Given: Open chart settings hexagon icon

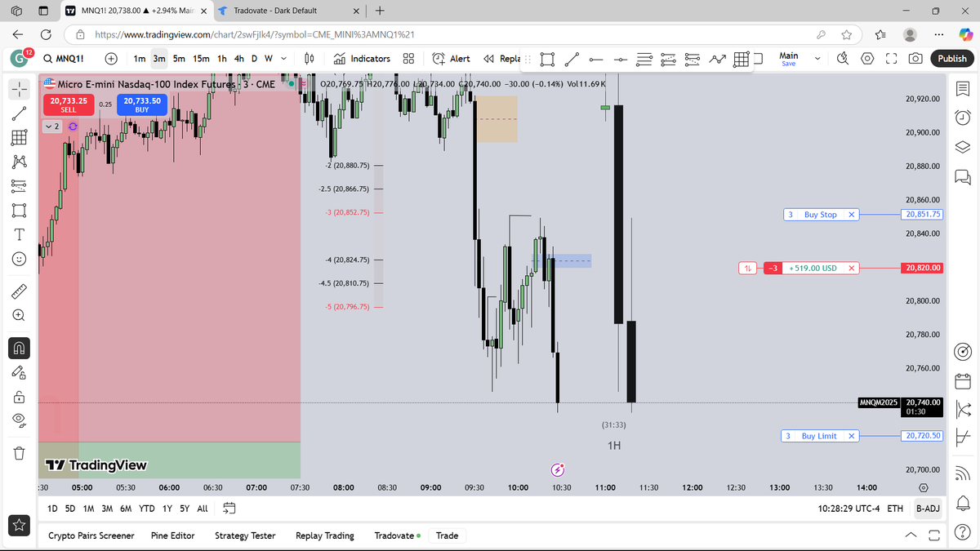Looking at the screenshot, I should coord(867,59).
